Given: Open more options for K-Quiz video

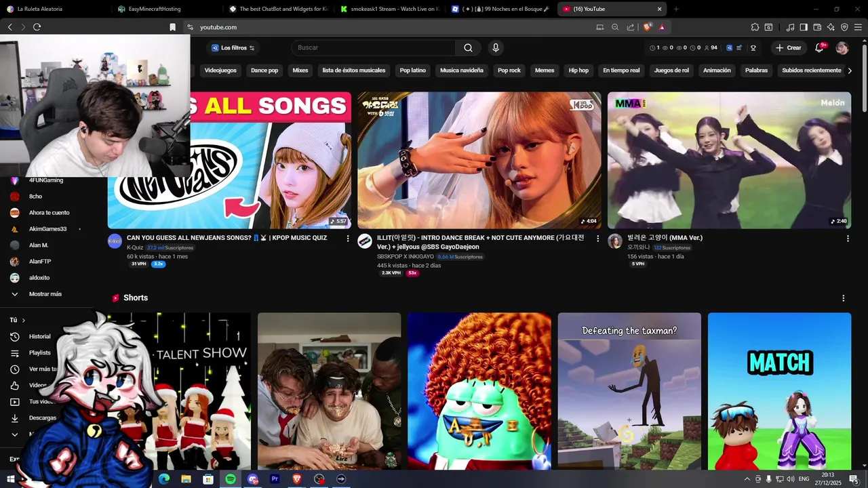Looking at the screenshot, I should tap(348, 239).
